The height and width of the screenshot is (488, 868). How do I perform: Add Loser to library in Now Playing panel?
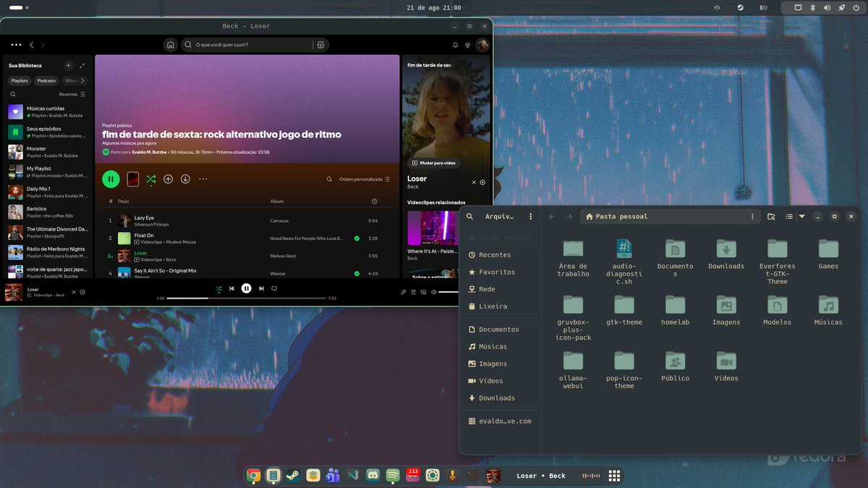pos(482,182)
